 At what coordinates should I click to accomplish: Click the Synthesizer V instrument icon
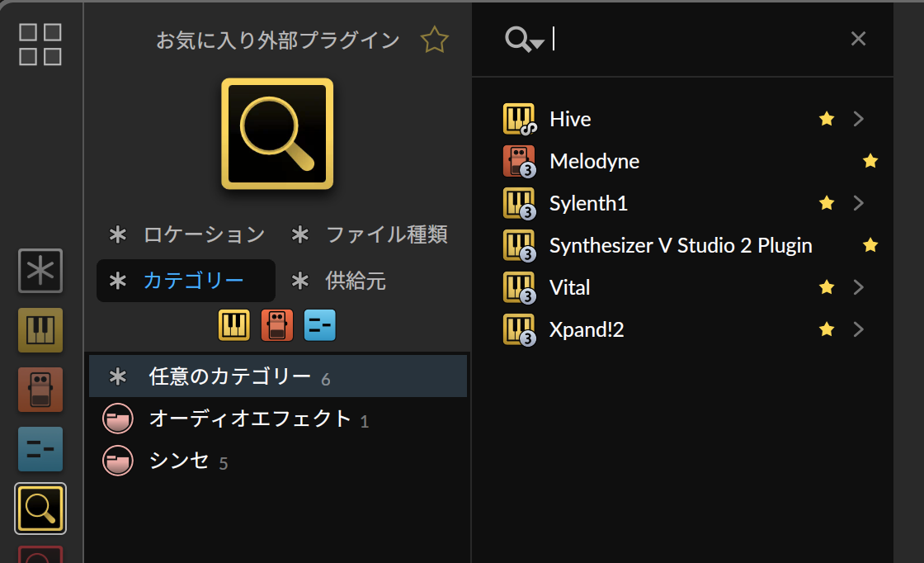(519, 245)
